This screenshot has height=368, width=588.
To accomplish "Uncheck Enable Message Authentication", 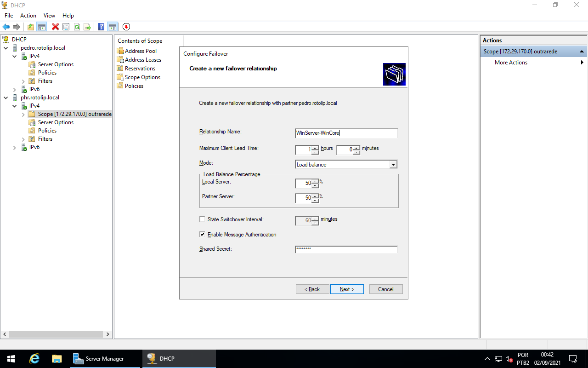I will click(x=202, y=234).
